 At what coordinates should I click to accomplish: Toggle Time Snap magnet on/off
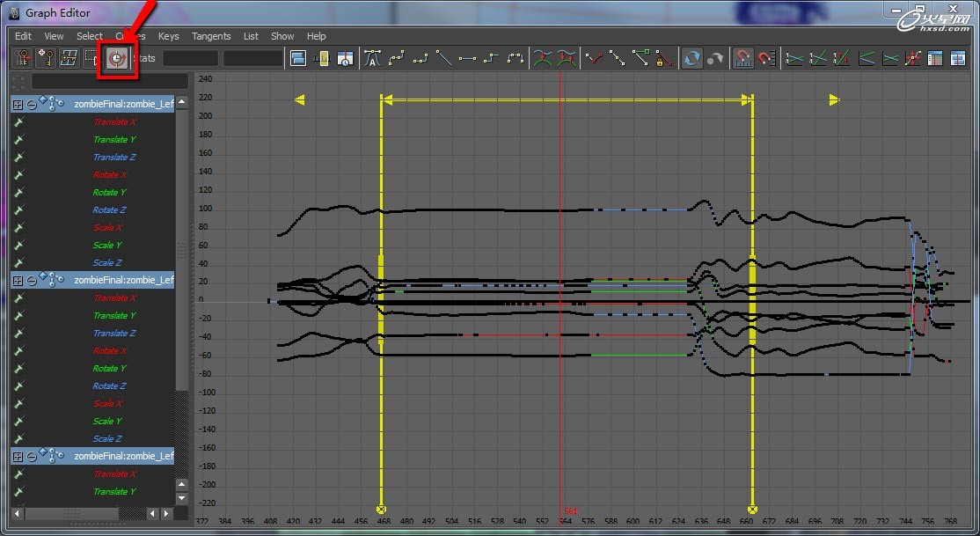pyautogui.click(x=743, y=58)
